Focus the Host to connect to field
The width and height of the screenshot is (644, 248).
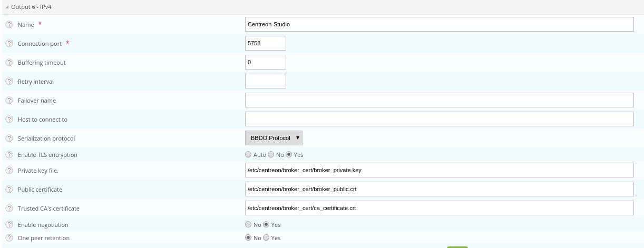tap(439, 119)
